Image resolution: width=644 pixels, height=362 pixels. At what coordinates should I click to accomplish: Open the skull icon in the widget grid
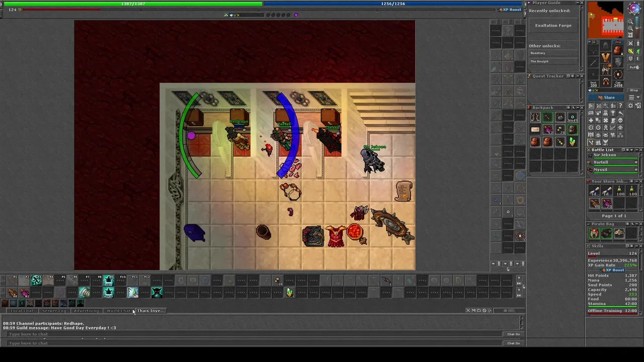point(620,120)
